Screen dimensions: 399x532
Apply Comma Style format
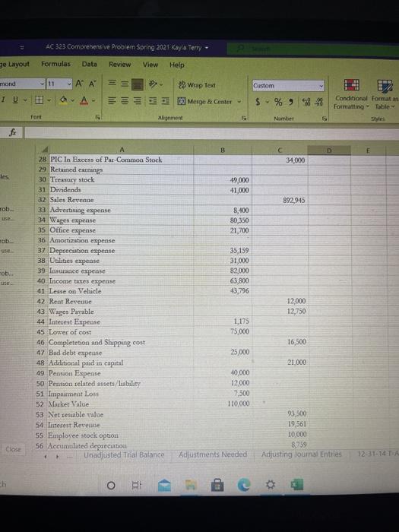[x=291, y=102]
